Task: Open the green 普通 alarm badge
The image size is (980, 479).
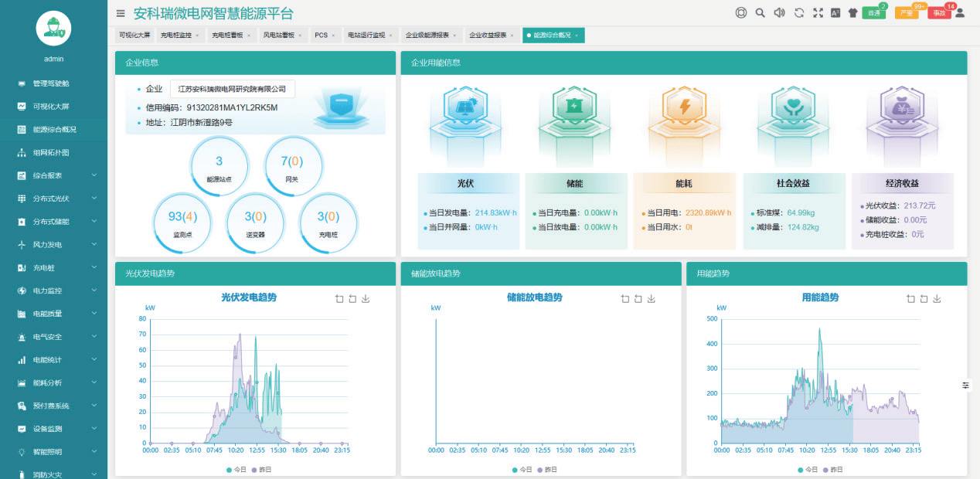Action: point(873,12)
